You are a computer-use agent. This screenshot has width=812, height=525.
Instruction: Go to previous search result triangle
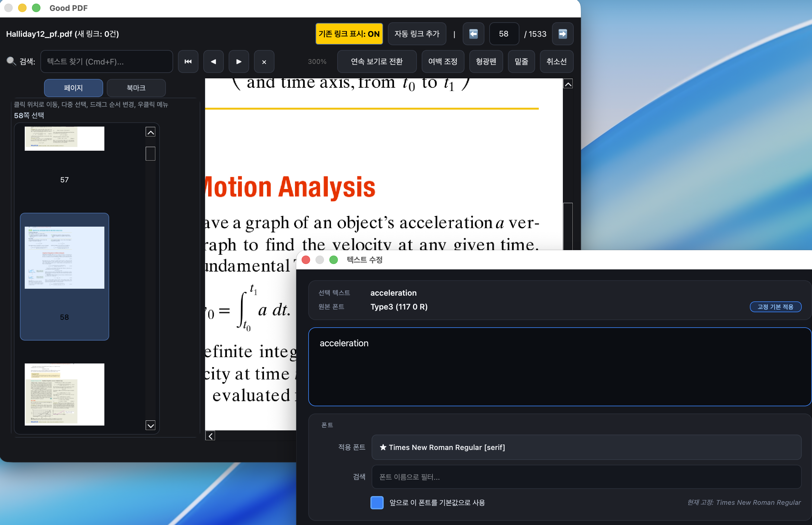coord(214,61)
